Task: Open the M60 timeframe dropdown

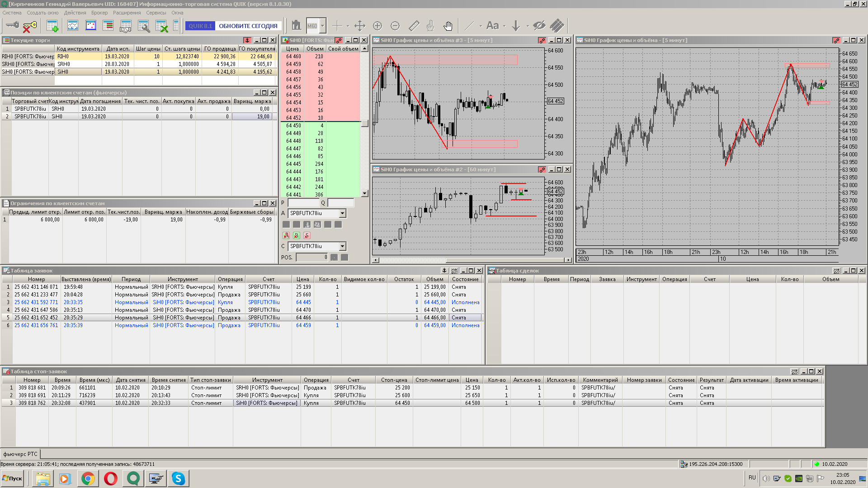Action: (x=322, y=26)
